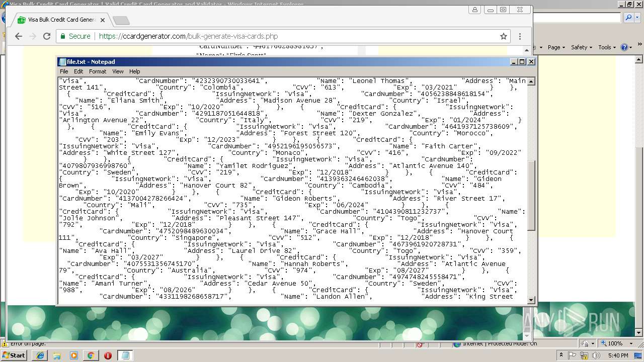The height and width of the screenshot is (362, 644).
Task: Close the Visa Bulk Credit Card Generator tab
Action: (103, 20)
